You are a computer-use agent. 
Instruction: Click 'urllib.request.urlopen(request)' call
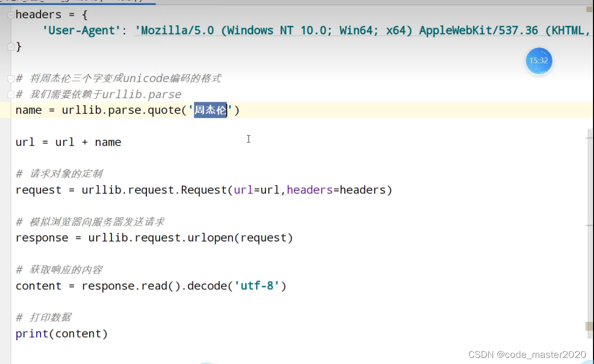[190, 238]
